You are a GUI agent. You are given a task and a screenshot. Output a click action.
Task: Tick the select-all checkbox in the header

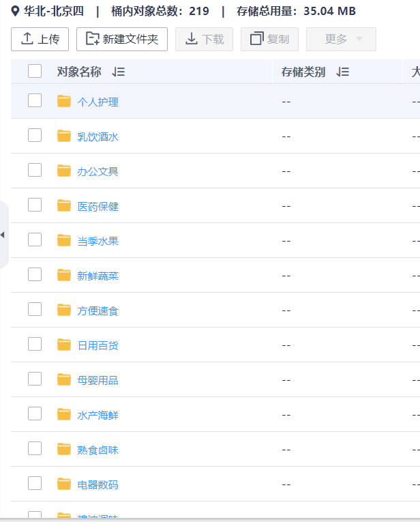tap(35, 71)
